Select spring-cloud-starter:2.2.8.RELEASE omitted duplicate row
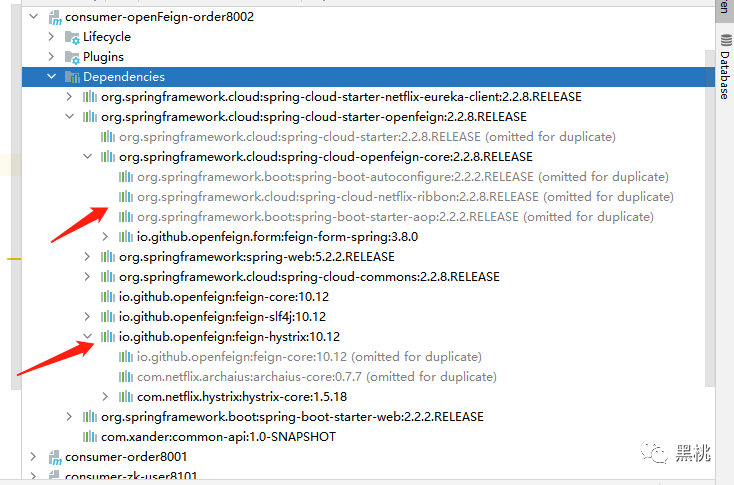 click(x=367, y=137)
